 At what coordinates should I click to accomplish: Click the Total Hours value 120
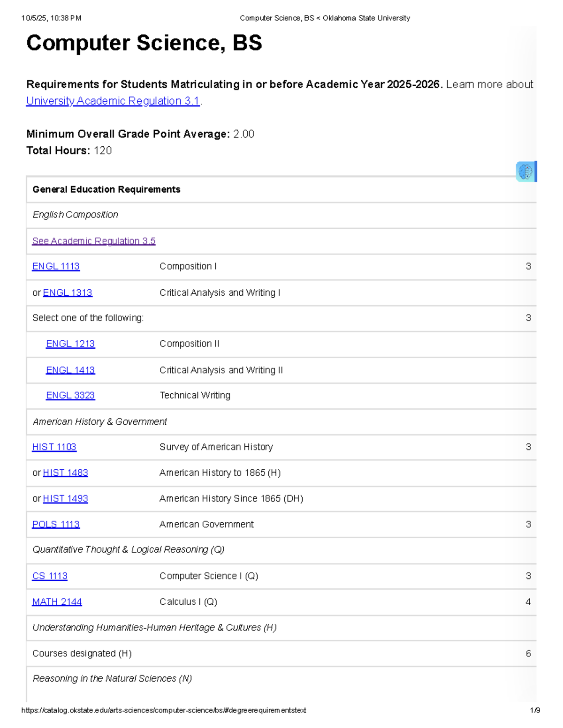tap(102, 150)
